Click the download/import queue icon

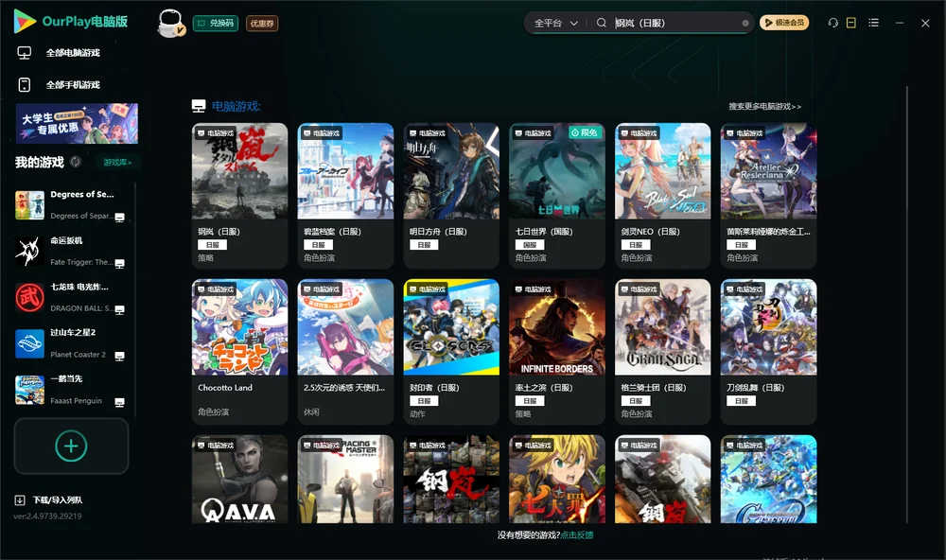(20, 500)
